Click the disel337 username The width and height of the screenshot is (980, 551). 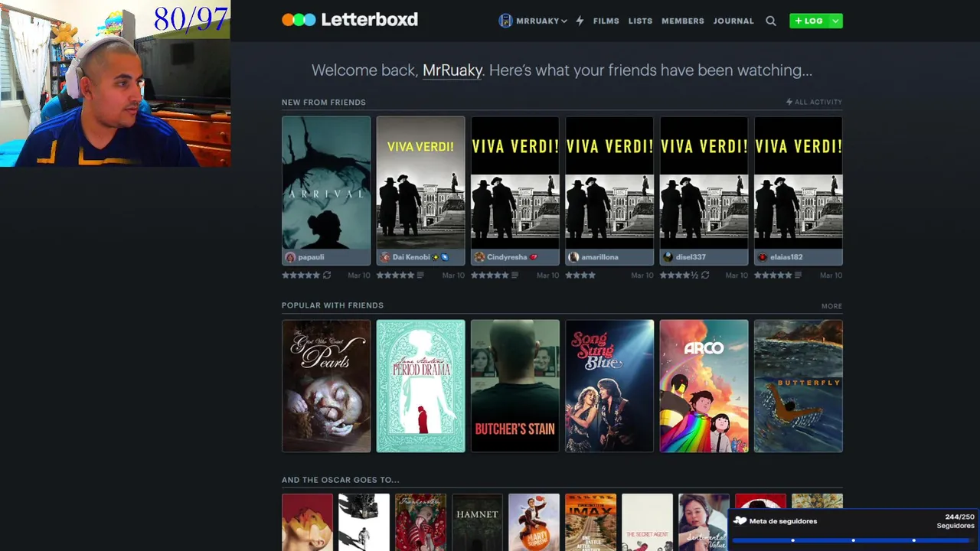691,257
